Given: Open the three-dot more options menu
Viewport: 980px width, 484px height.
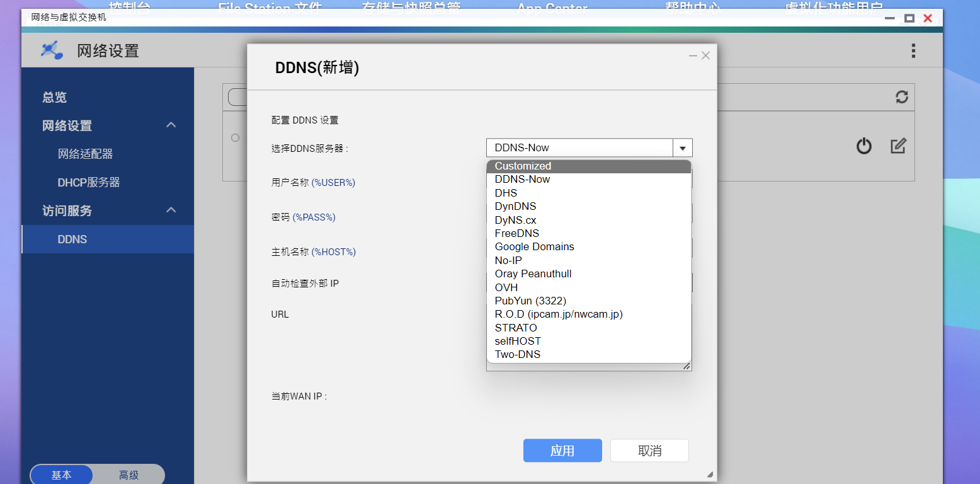Looking at the screenshot, I should [x=913, y=51].
